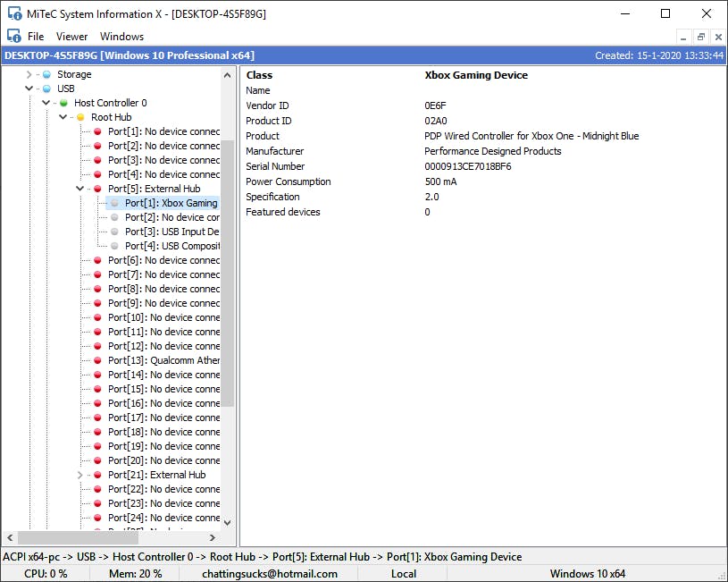The width and height of the screenshot is (728, 582).
Task: Click the tree horizontal scrollbar thumb
Action: pyautogui.click(x=78, y=538)
